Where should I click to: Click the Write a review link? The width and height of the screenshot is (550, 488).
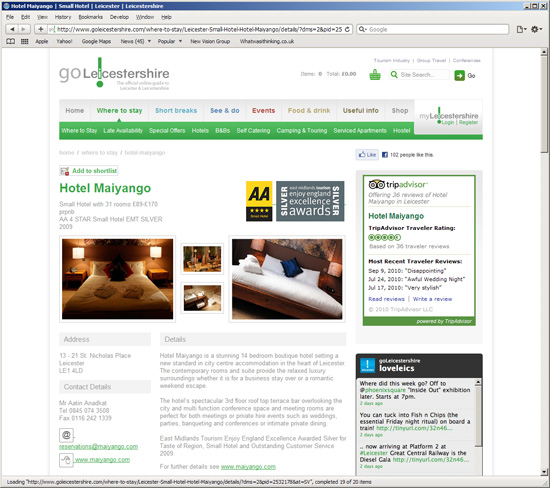(432, 299)
